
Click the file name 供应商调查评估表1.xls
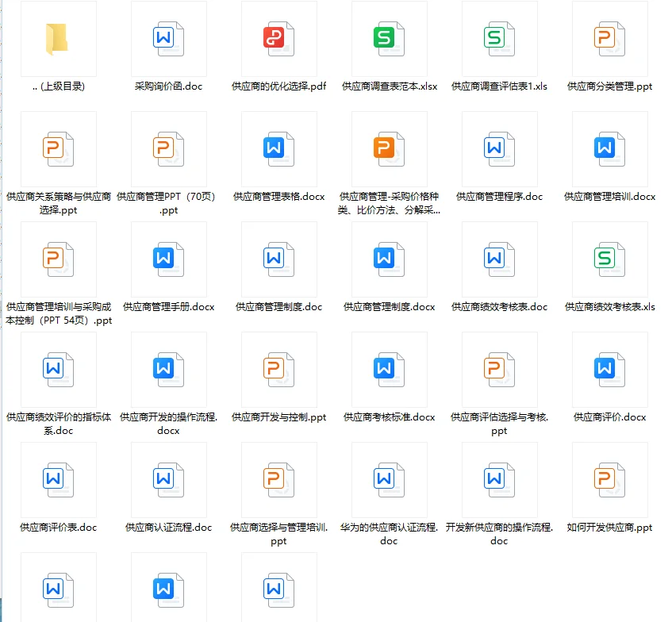coord(499,86)
